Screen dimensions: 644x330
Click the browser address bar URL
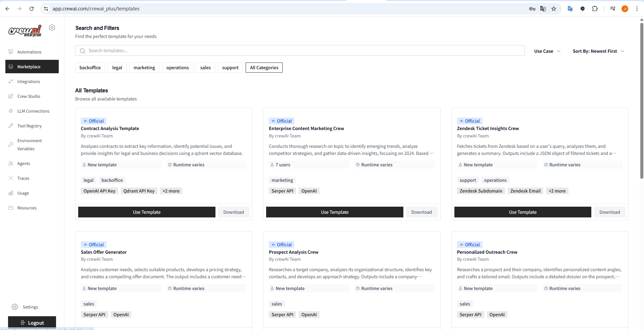[96, 9]
